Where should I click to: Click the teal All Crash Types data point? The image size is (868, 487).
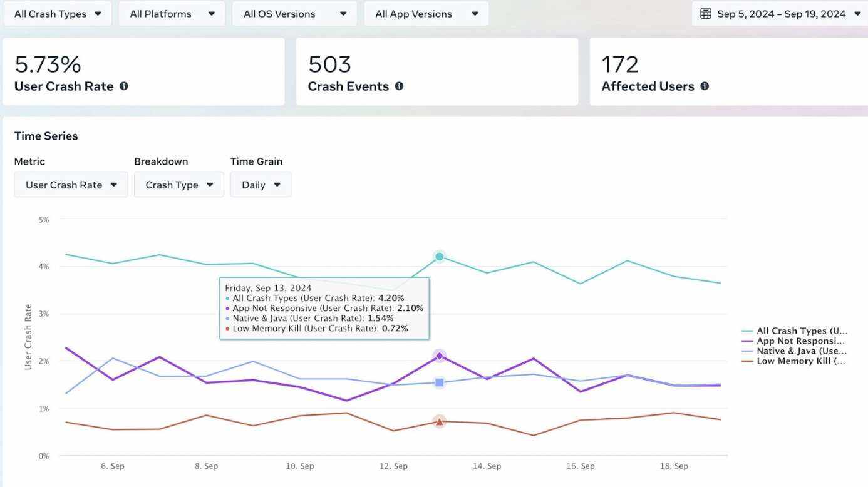pyautogui.click(x=439, y=257)
